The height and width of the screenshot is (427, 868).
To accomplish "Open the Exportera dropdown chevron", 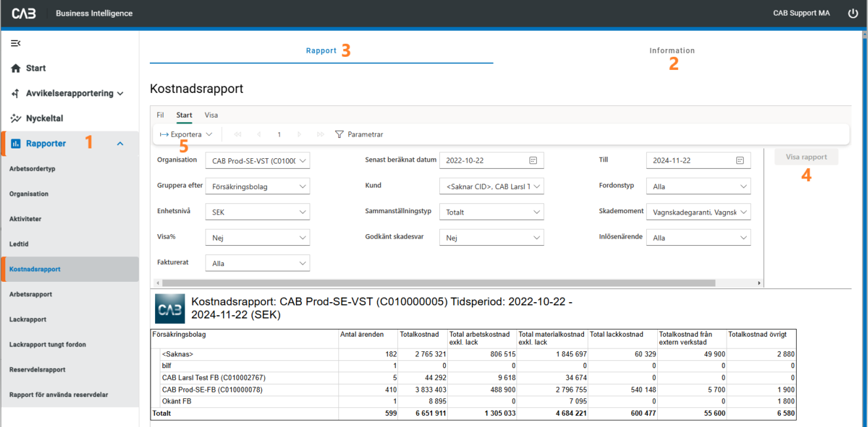I will (x=209, y=134).
